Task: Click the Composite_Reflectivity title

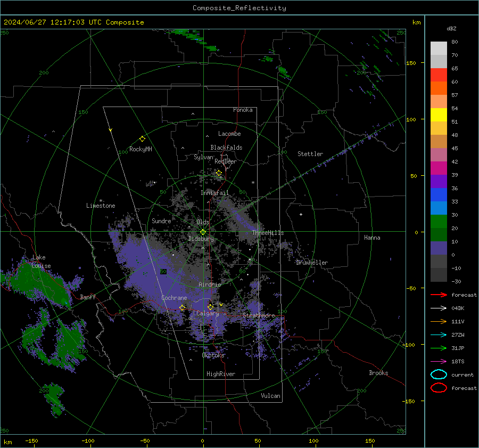Action: pyautogui.click(x=240, y=8)
